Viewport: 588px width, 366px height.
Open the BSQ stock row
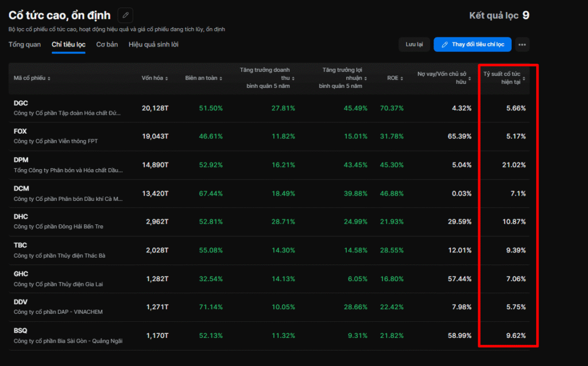point(21,331)
